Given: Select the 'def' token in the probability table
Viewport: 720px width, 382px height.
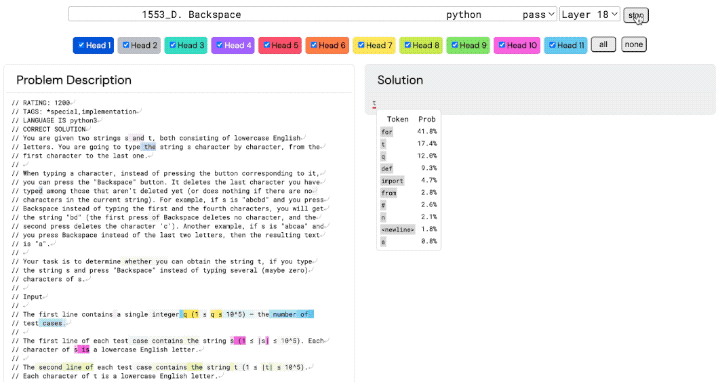Looking at the screenshot, I should coord(387,169).
